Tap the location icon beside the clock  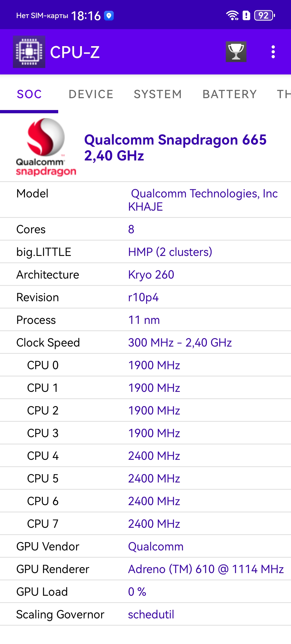click(109, 16)
